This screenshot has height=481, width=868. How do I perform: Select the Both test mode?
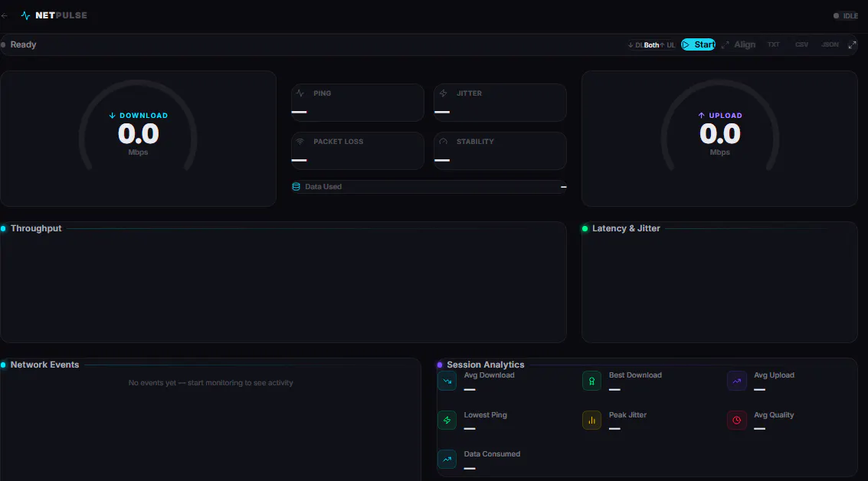coord(651,45)
